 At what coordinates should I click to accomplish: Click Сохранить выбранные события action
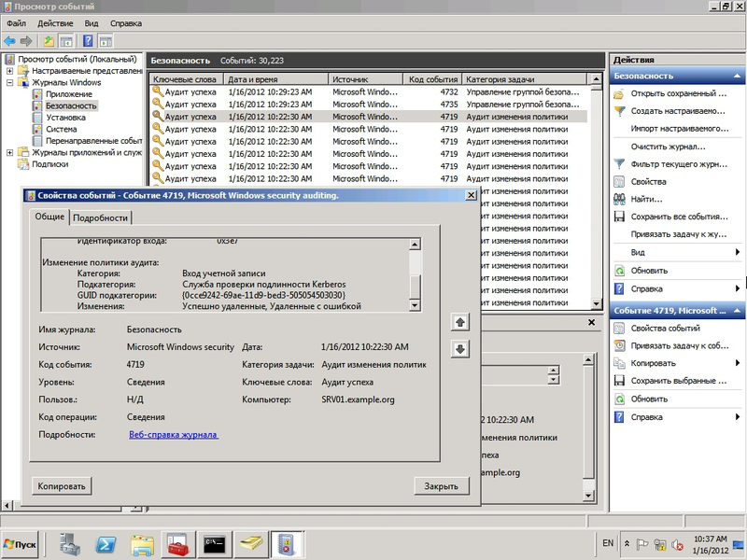click(x=679, y=381)
